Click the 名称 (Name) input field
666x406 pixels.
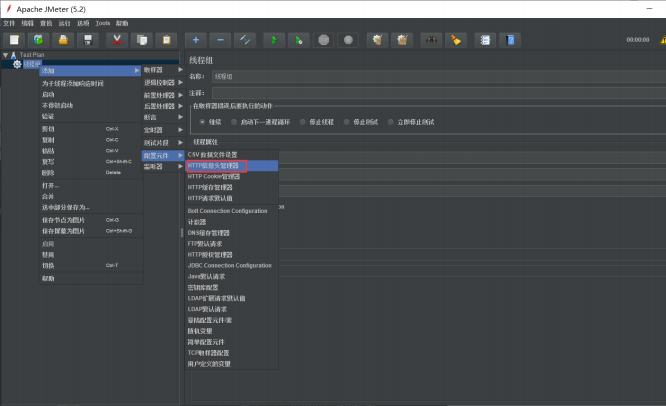pyautogui.click(x=439, y=76)
